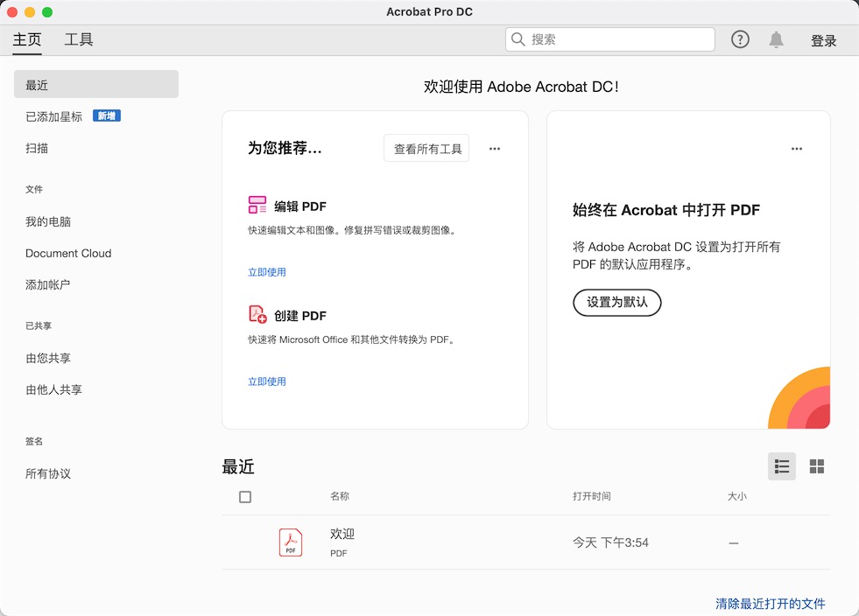Open the notifications bell icon

coord(777,39)
